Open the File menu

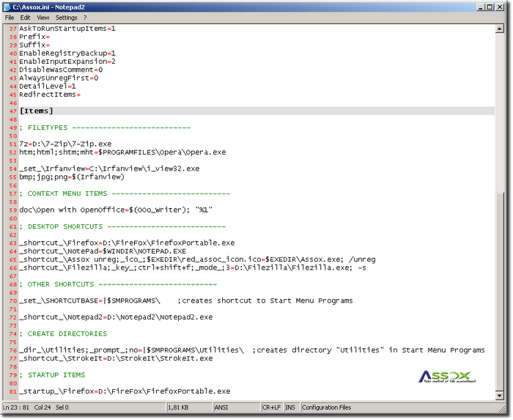click(9, 18)
